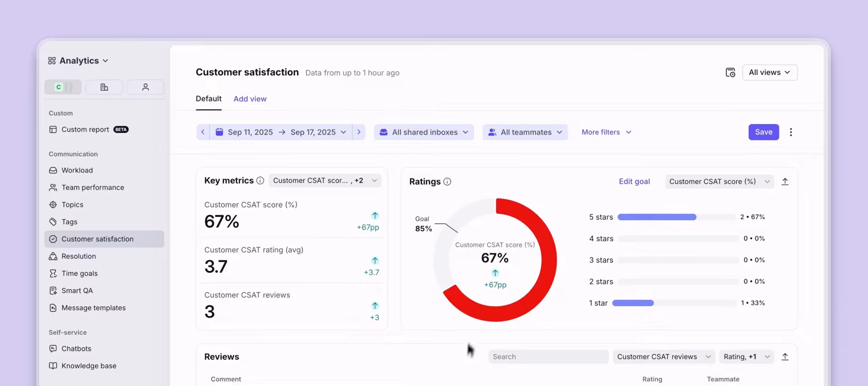Expand More filters
The height and width of the screenshot is (386, 868).
coord(606,132)
